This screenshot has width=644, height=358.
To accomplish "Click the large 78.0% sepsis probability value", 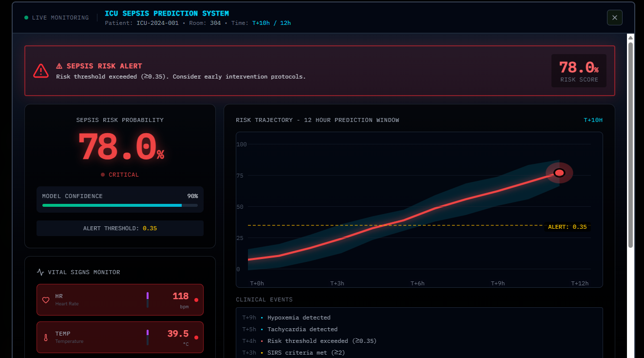I will coord(121,147).
